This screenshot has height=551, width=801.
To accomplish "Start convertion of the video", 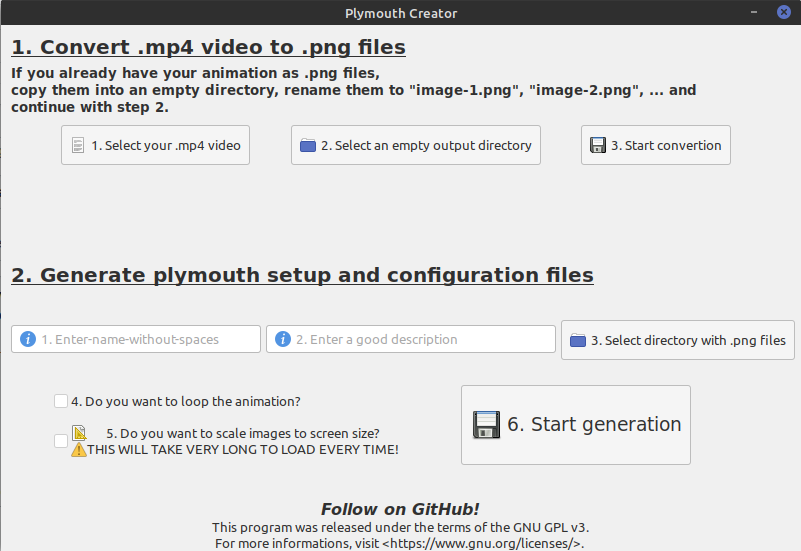I will [656, 145].
